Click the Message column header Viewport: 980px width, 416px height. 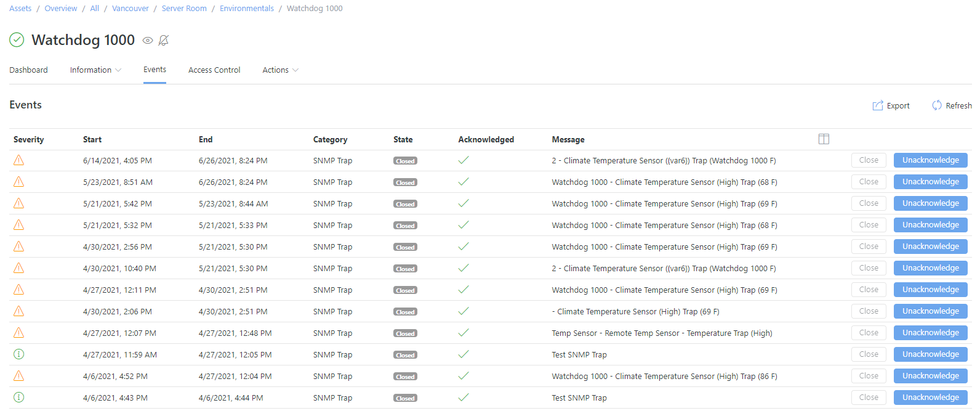click(x=568, y=140)
